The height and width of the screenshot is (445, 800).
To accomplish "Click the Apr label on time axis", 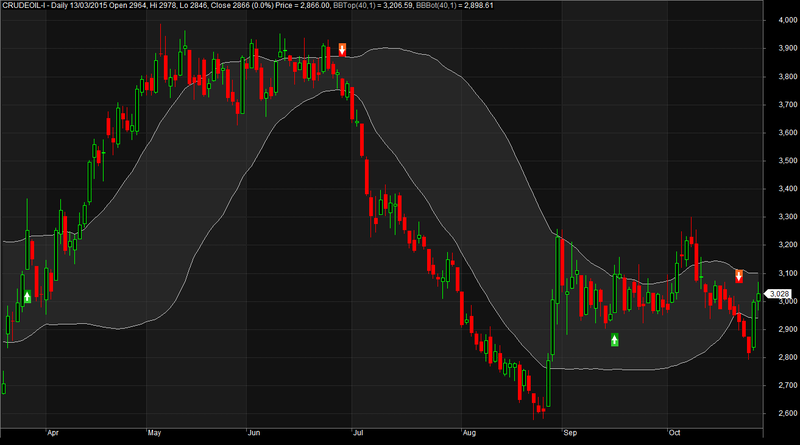I will pyautogui.click(x=53, y=433).
